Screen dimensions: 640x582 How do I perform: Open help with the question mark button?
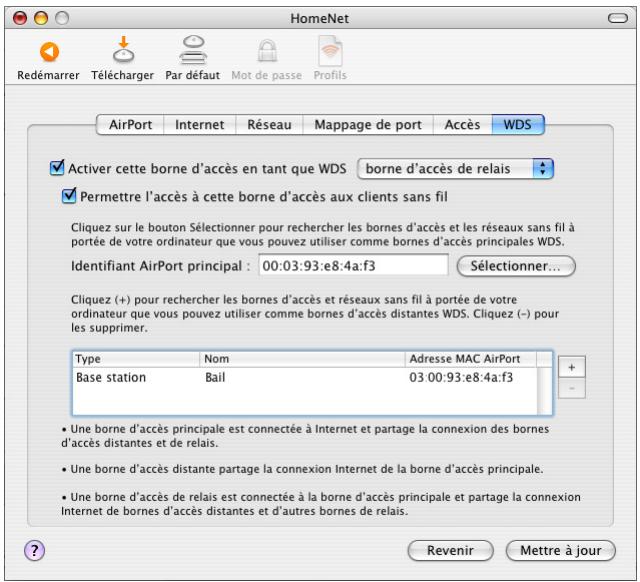point(34,550)
